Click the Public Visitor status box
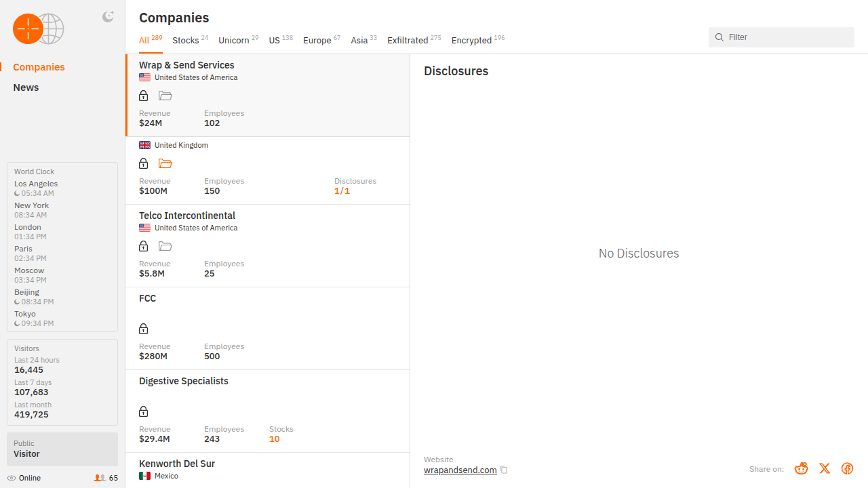 point(62,449)
